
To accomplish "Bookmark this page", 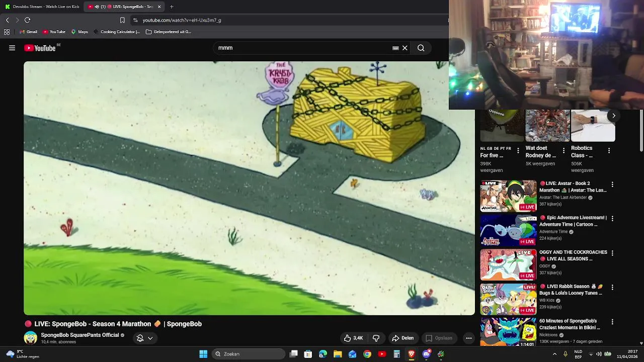I will click(x=122, y=20).
